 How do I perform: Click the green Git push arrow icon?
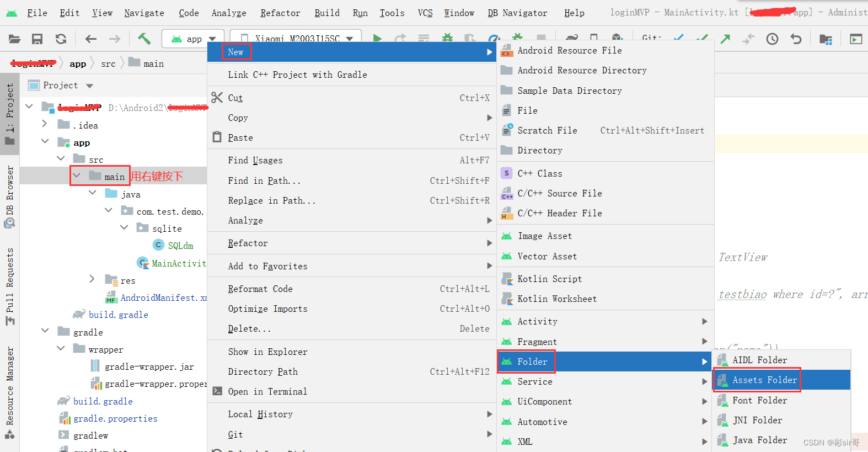tap(725, 39)
